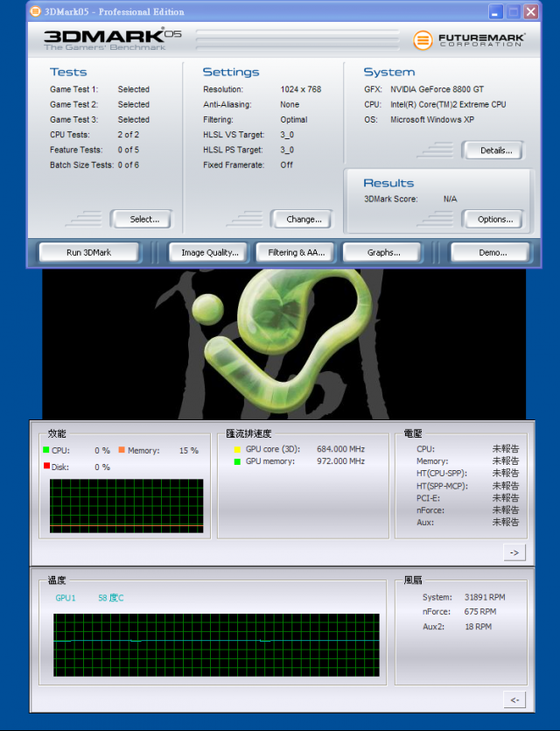Open the Change settings dialog
This screenshot has height=731, width=560.
coord(304,219)
